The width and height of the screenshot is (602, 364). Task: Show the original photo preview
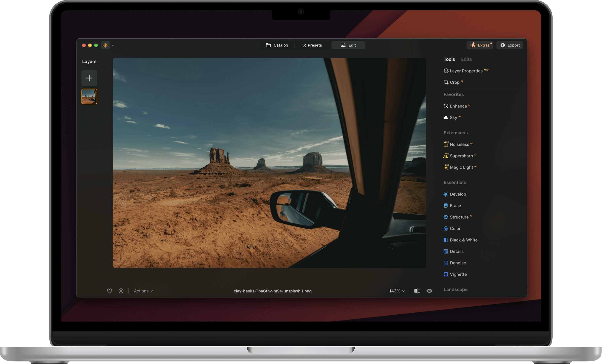(x=429, y=291)
